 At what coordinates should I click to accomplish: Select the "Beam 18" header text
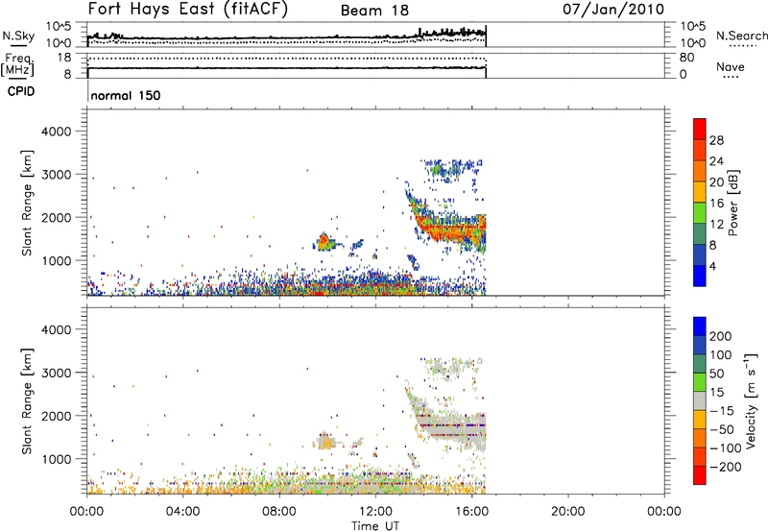374,11
